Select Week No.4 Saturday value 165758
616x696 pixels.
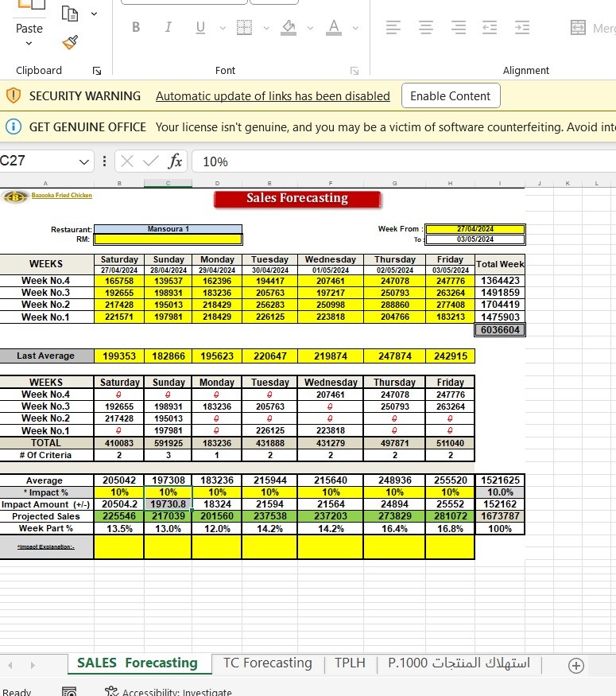coord(119,281)
